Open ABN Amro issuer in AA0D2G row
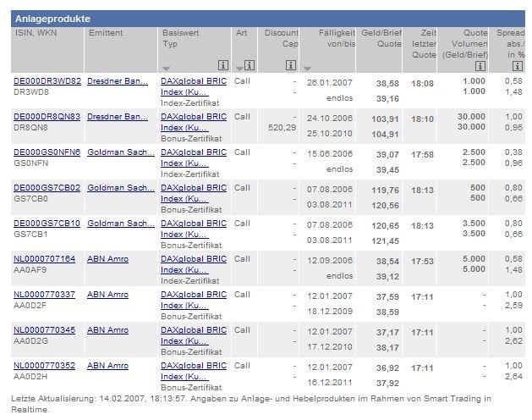532x420 pixels. coord(108,330)
